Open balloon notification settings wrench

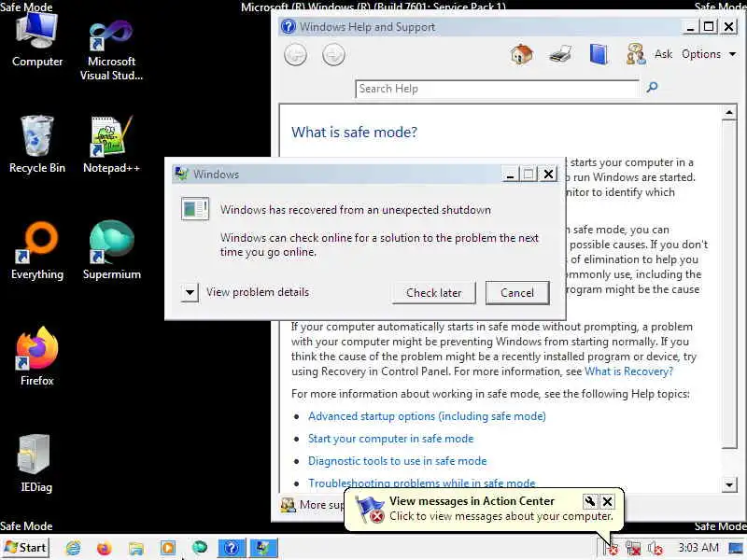click(589, 501)
